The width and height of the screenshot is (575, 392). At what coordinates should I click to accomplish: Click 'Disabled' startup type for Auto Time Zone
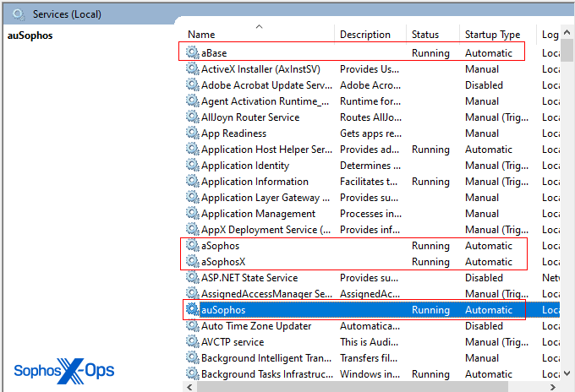[484, 326]
